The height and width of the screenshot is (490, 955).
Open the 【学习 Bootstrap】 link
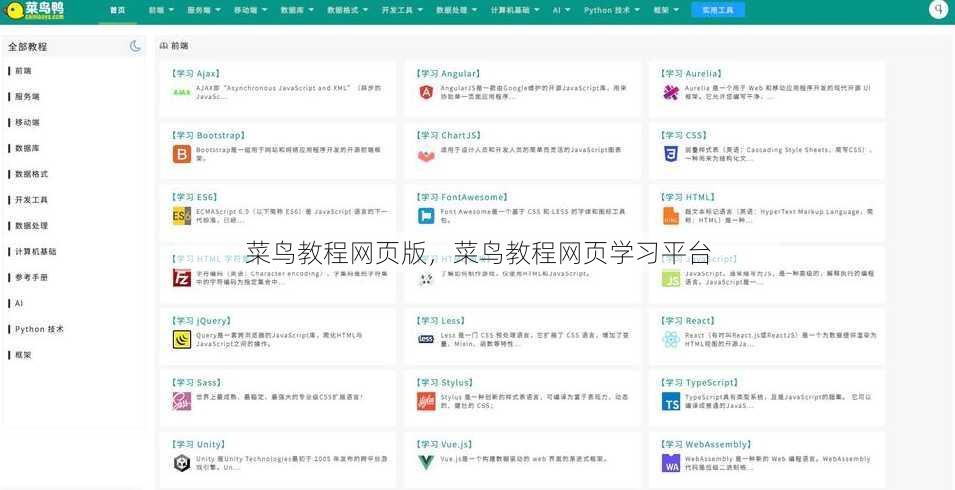pos(209,135)
